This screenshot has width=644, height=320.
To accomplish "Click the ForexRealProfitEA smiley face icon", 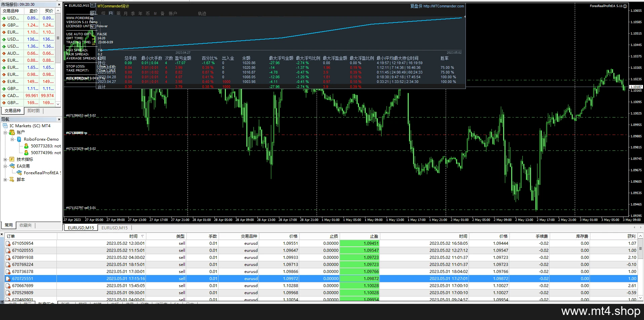I will (x=625, y=6).
